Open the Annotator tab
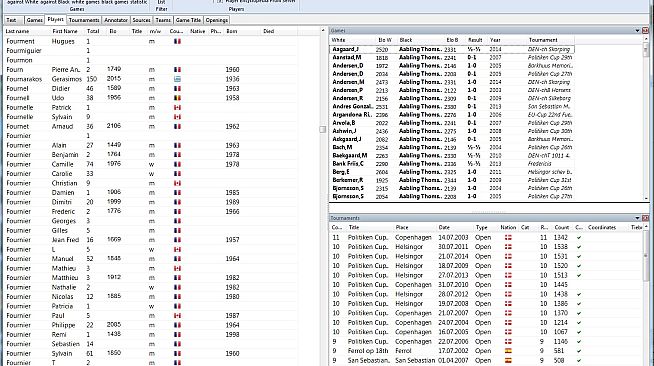The width and height of the screenshot is (654, 366). coord(116,20)
